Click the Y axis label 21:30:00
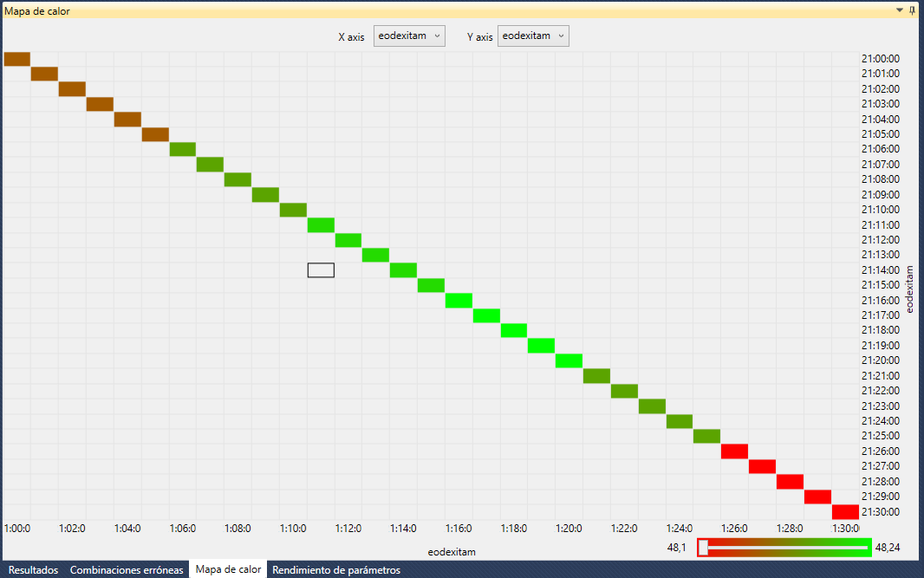 [x=881, y=511]
